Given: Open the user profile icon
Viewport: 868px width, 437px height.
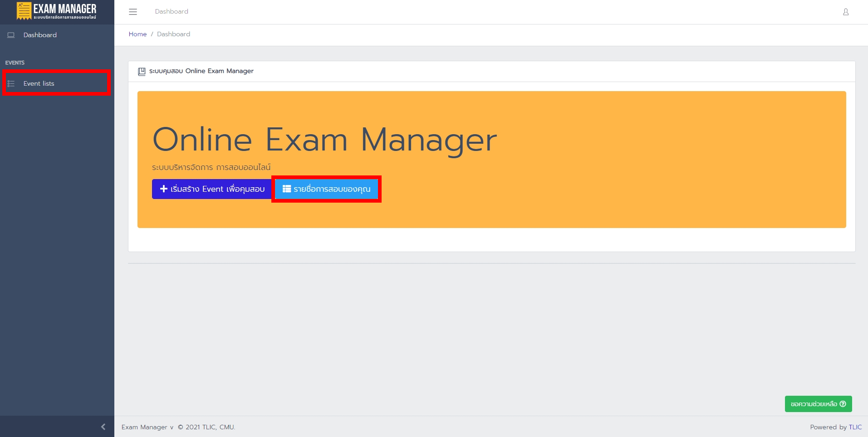Looking at the screenshot, I should click(x=846, y=12).
